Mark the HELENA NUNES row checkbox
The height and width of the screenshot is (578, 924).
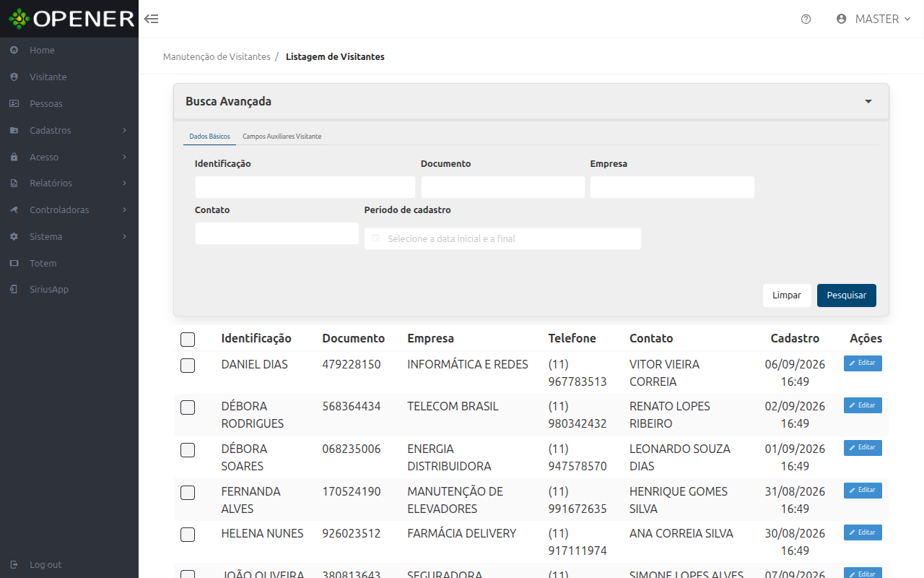pos(188,535)
